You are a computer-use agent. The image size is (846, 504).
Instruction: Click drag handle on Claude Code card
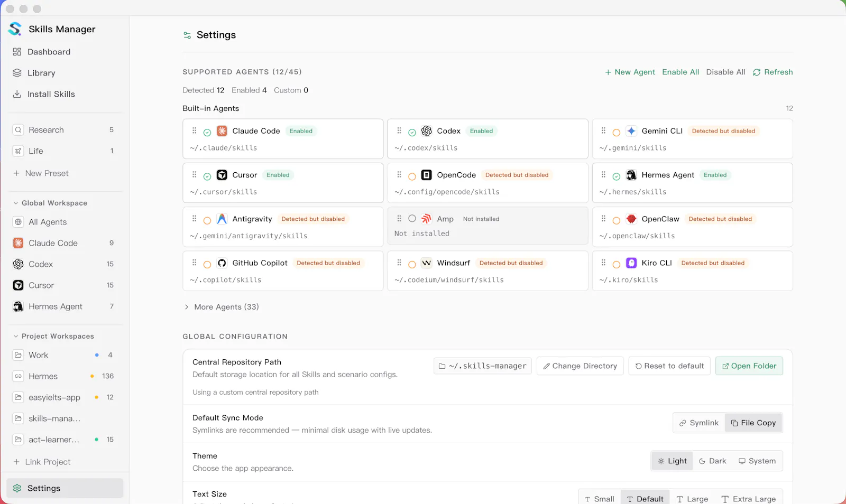click(194, 130)
